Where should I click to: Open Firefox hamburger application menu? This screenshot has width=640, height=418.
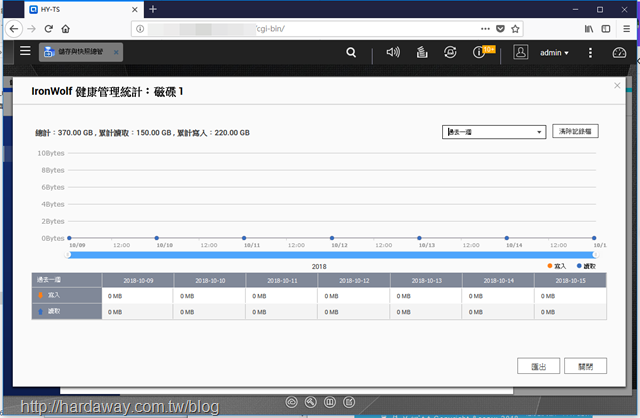(x=627, y=29)
